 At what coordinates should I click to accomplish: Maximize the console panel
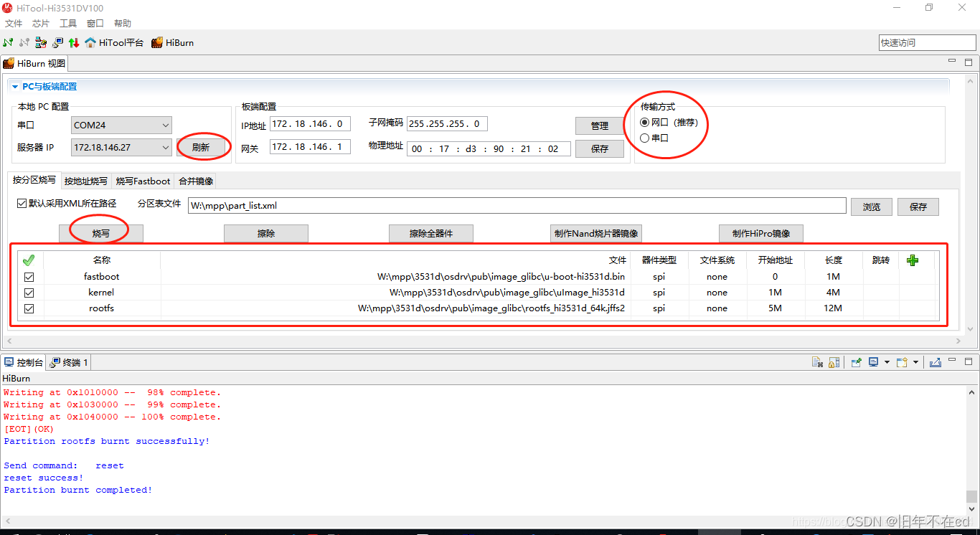pyautogui.click(x=969, y=361)
